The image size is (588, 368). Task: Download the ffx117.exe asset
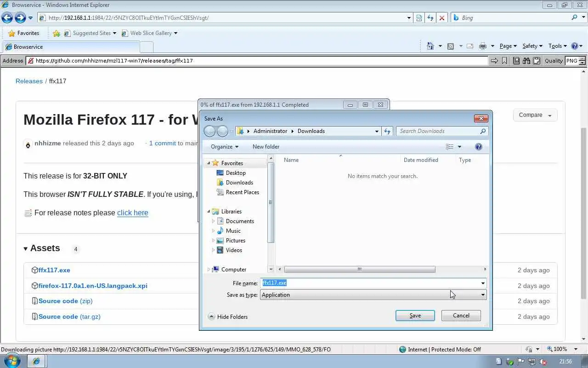pyautogui.click(x=54, y=270)
